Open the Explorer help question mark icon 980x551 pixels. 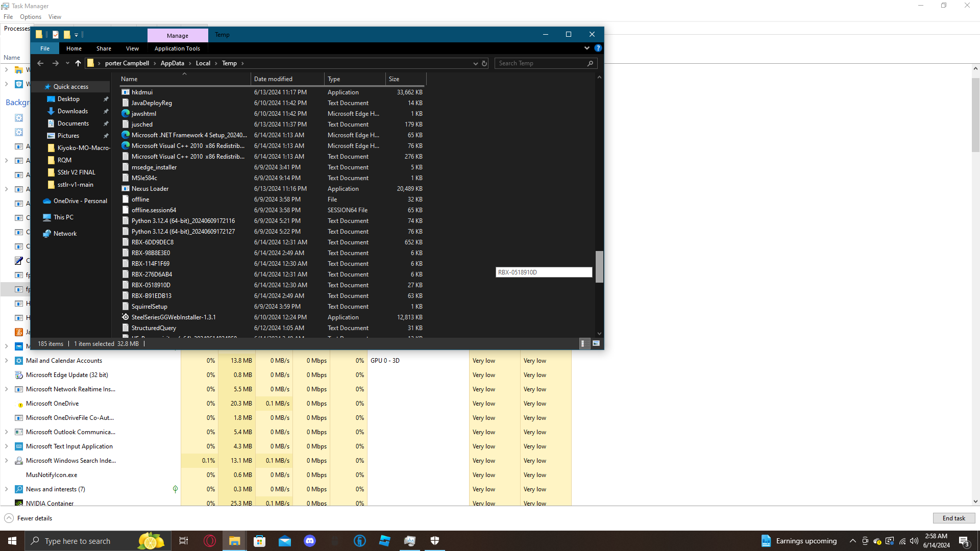pos(598,48)
